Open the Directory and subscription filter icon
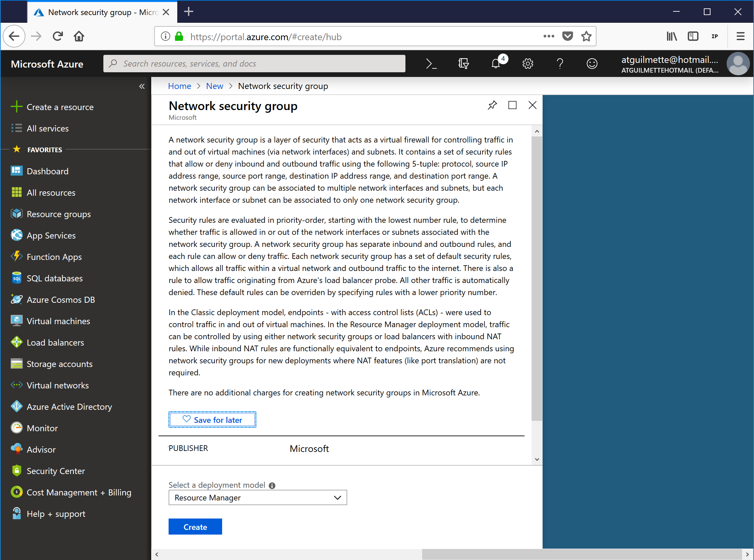Screen dimensions: 754x560 pyautogui.click(x=463, y=64)
